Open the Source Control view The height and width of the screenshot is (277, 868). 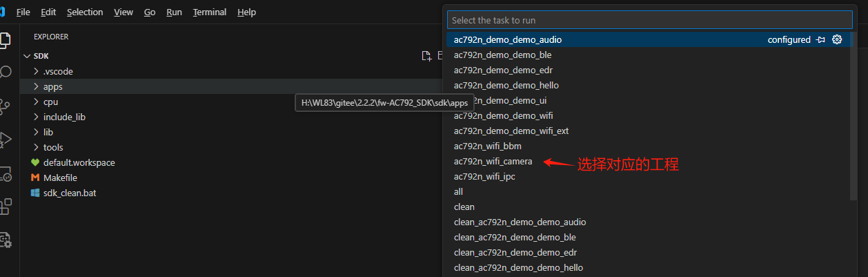coord(6,106)
